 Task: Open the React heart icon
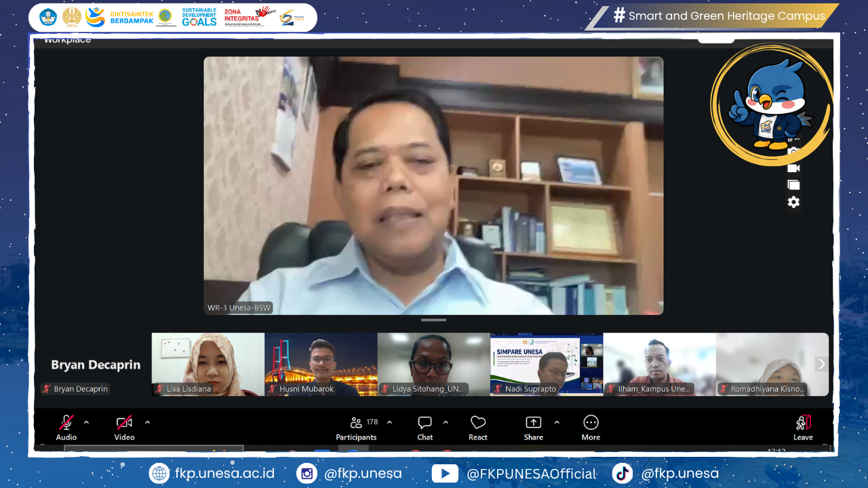(x=478, y=422)
